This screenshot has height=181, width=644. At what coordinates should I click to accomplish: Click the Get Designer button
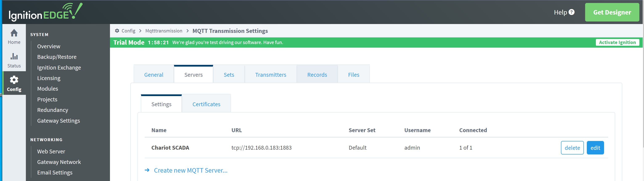coord(612,12)
